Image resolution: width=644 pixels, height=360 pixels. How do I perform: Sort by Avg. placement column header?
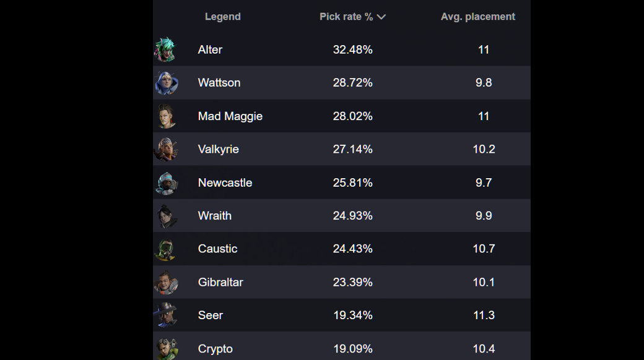pos(477,17)
